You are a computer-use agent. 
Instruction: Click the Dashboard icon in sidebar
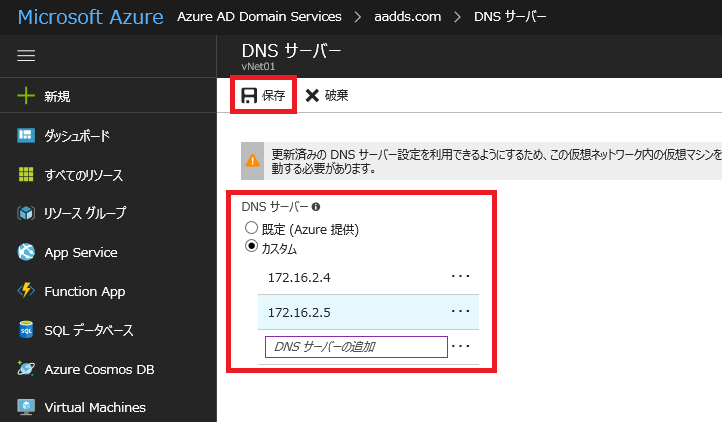[x=27, y=135]
